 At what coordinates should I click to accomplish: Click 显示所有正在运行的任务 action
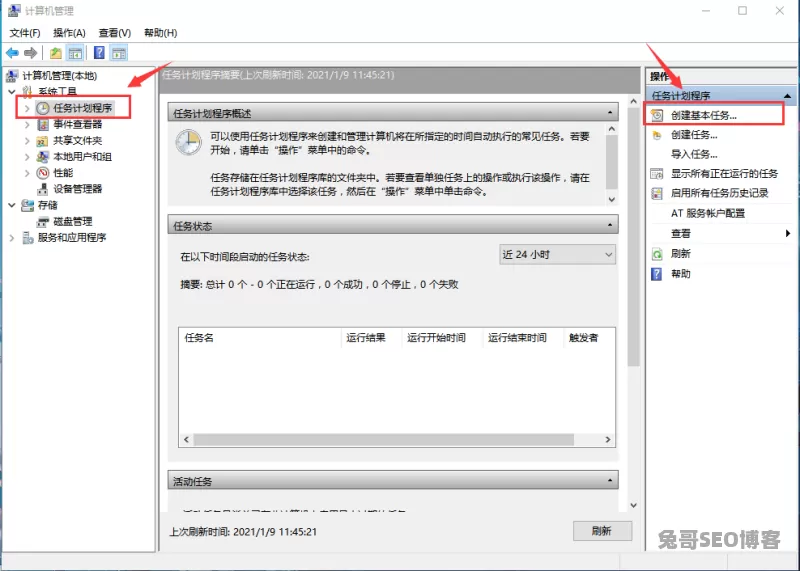click(724, 174)
